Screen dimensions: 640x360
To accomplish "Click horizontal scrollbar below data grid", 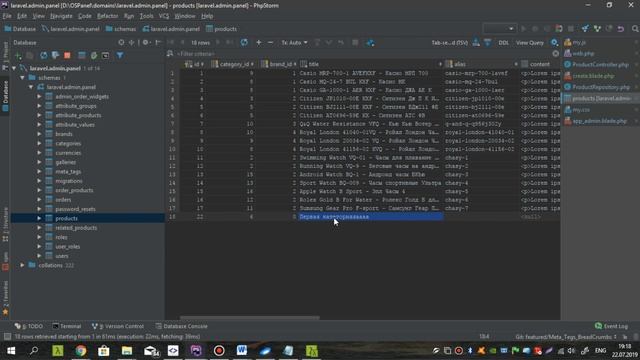I will (250, 318).
